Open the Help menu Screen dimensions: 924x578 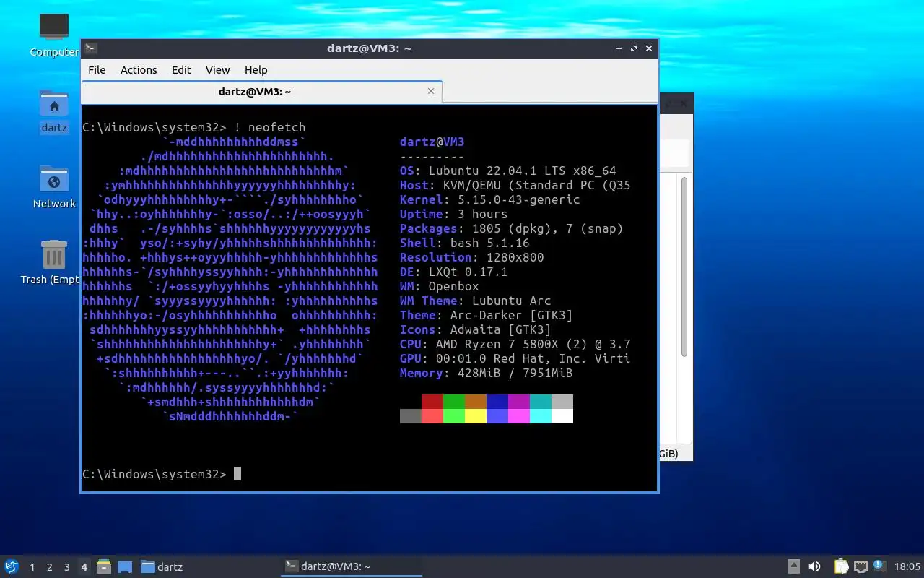(x=256, y=70)
